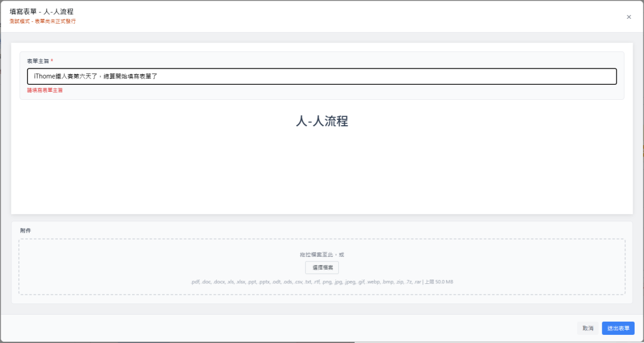The width and height of the screenshot is (644, 343).
Task: Click the allowed file types text line
Action: [322, 282]
